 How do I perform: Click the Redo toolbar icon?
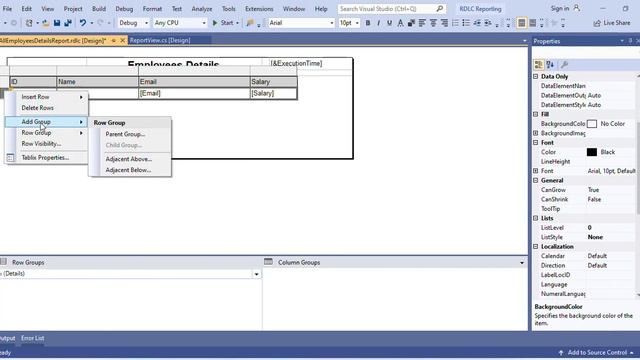point(100,23)
